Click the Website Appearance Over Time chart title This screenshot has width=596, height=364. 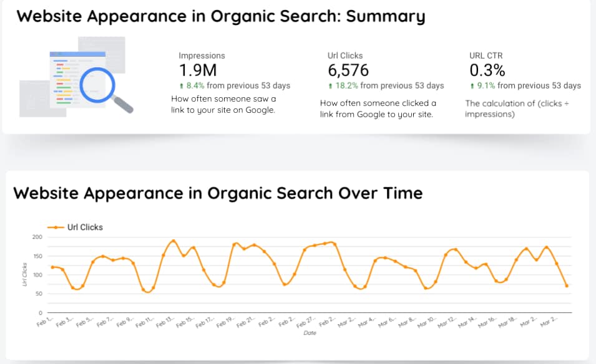(218, 193)
